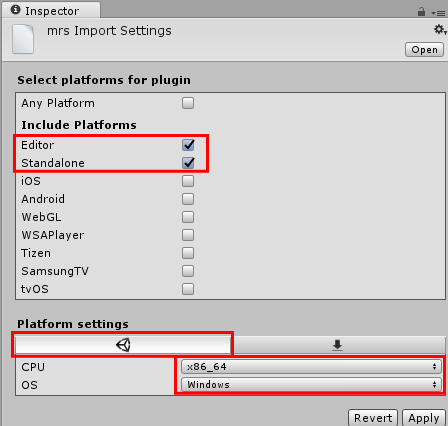Check the WebGL platform checkbox

(x=188, y=217)
